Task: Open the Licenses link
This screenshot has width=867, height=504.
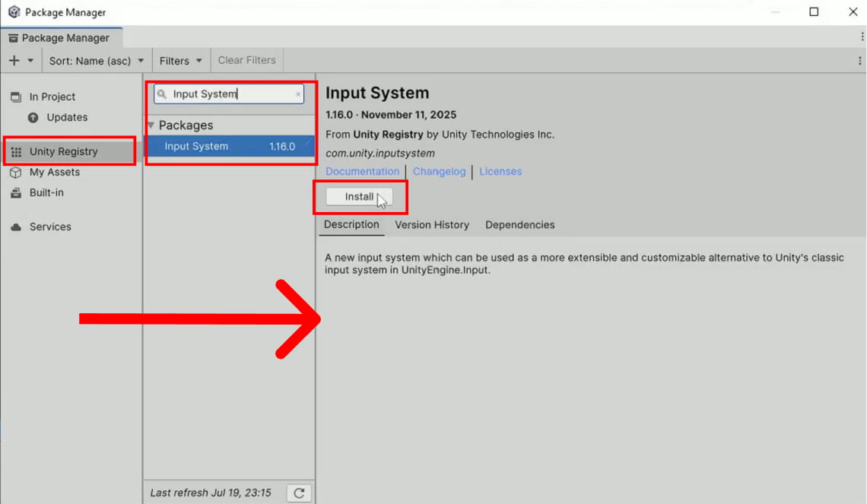Action: (500, 171)
